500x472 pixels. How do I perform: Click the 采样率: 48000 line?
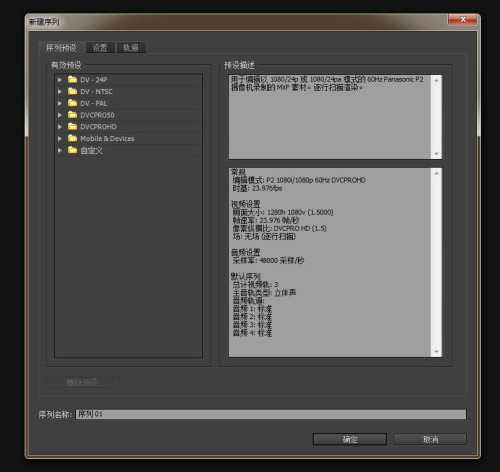268,261
